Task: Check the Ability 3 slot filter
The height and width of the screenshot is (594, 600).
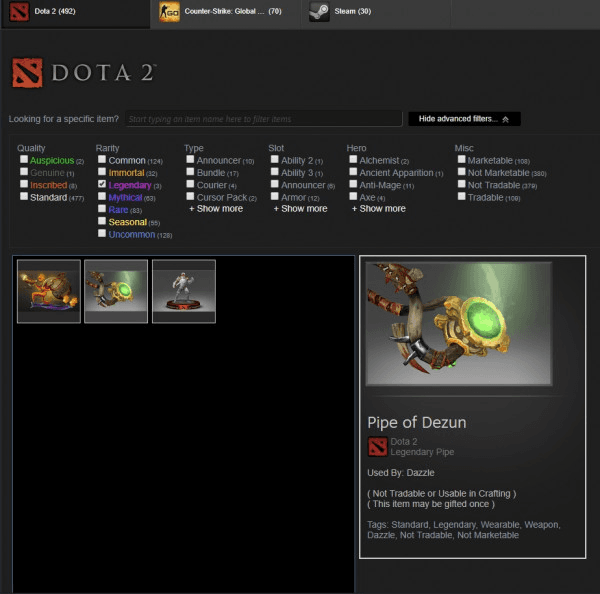Action: tap(275, 171)
